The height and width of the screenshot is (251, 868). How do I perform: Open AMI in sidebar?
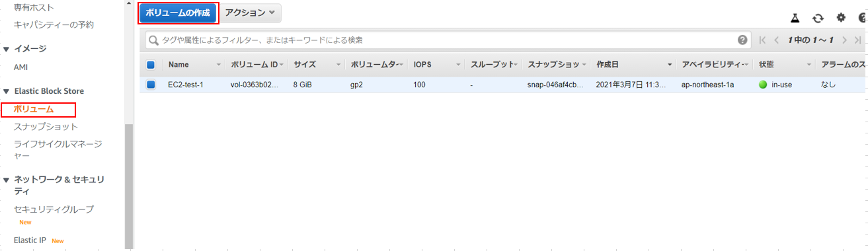coord(20,67)
